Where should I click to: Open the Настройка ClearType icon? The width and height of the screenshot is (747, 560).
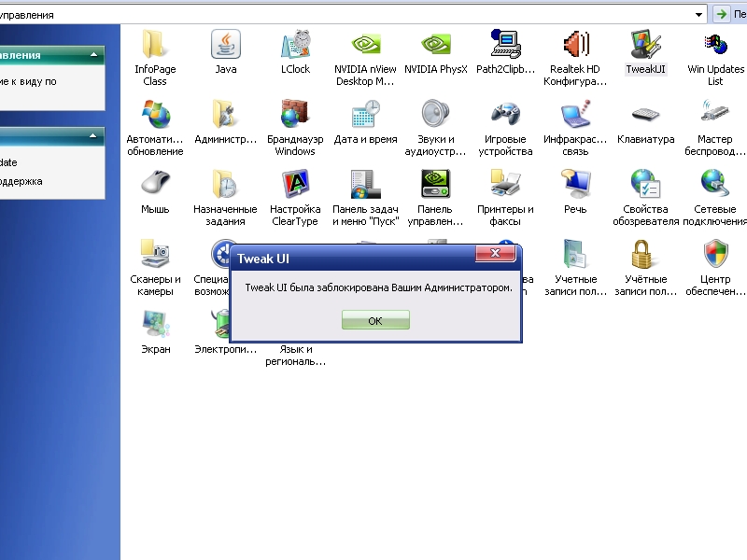tap(295, 184)
